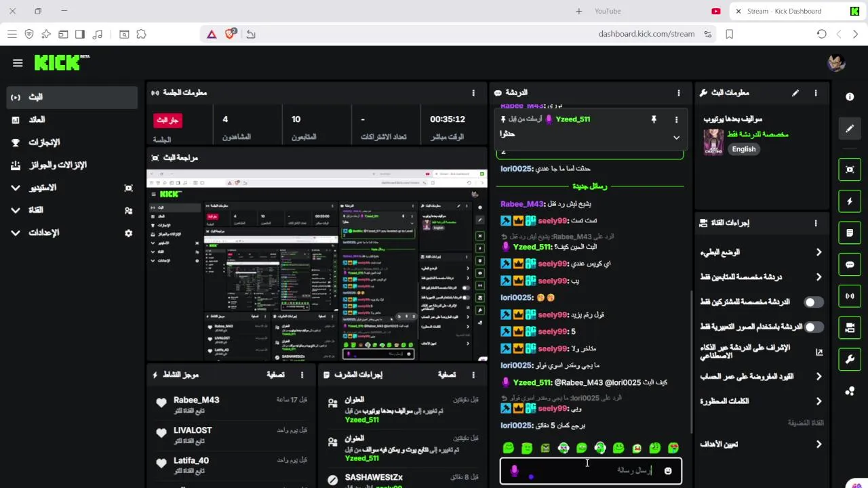Open معلومات البث panel three-dot menu
The height and width of the screenshot is (488, 868).
[816, 93]
